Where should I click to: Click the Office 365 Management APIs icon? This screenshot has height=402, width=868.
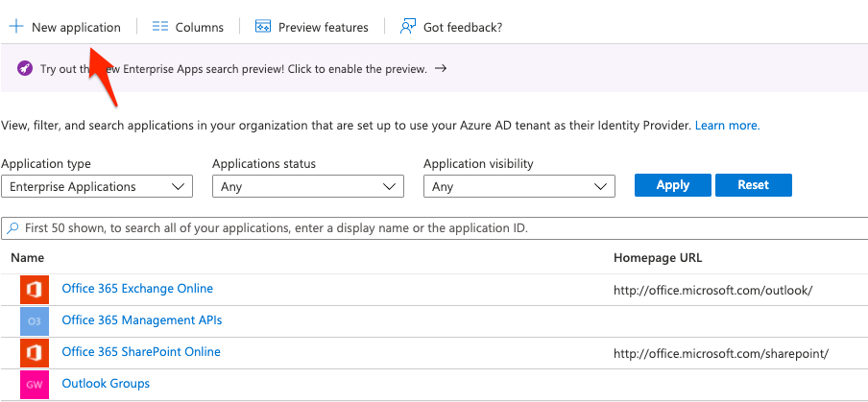(x=34, y=320)
